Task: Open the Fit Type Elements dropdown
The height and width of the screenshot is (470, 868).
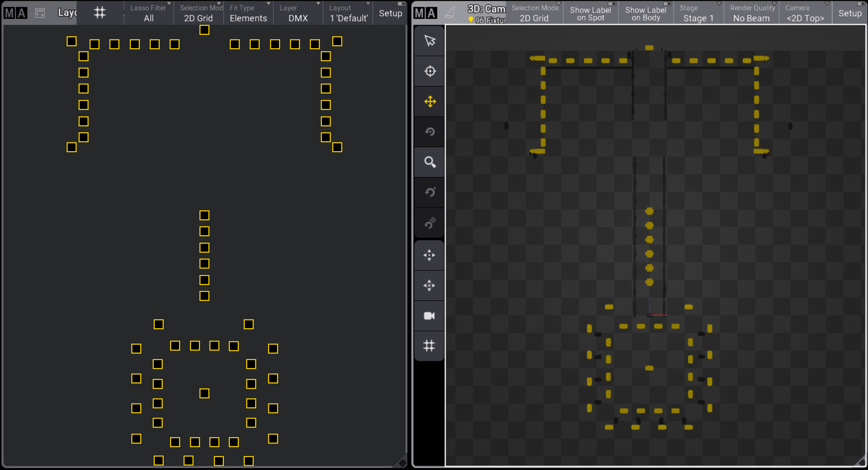Action: (x=248, y=13)
